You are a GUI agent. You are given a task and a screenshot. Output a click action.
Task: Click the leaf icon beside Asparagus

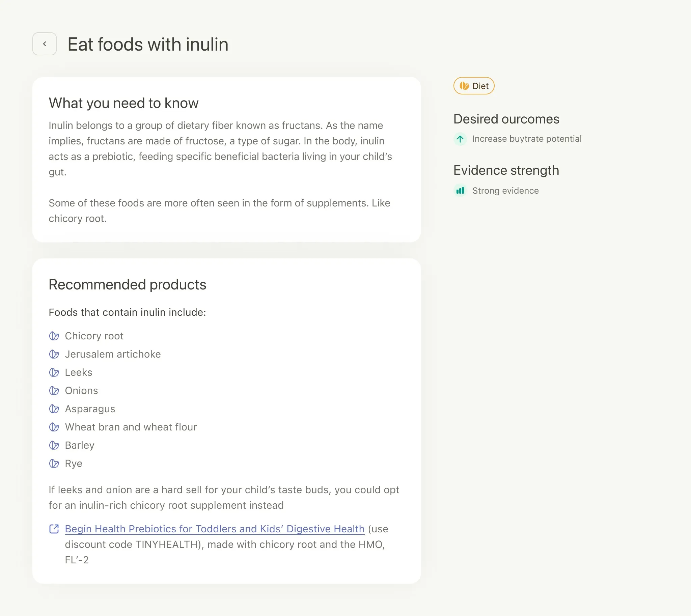point(54,409)
